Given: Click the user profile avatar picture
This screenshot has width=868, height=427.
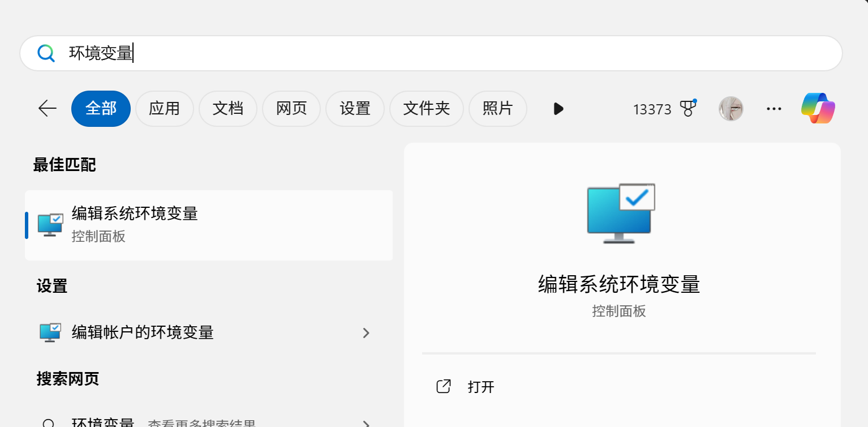Looking at the screenshot, I should pos(731,109).
